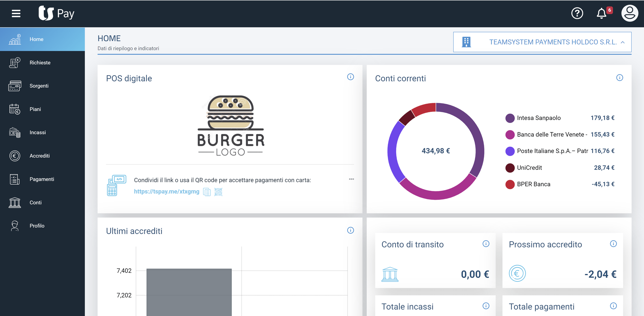Click the Burger Logo image
The image size is (644, 316).
[x=231, y=125]
